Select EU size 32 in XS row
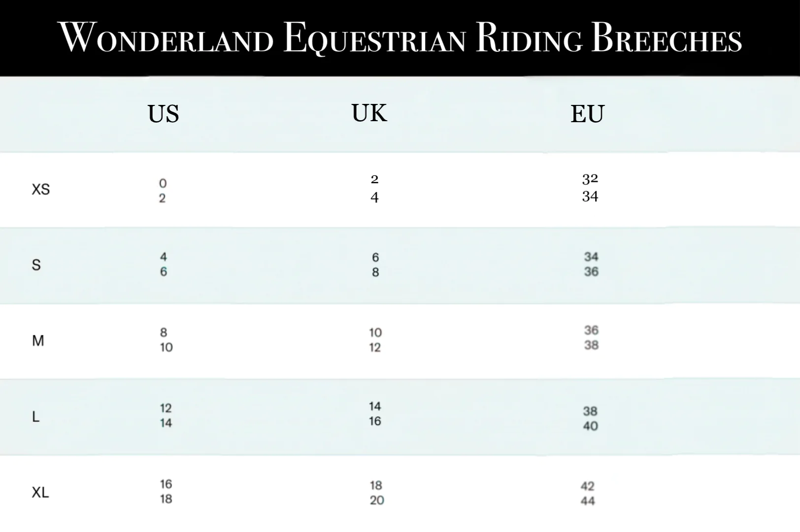The width and height of the screenshot is (800, 532). [x=590, y=179]
